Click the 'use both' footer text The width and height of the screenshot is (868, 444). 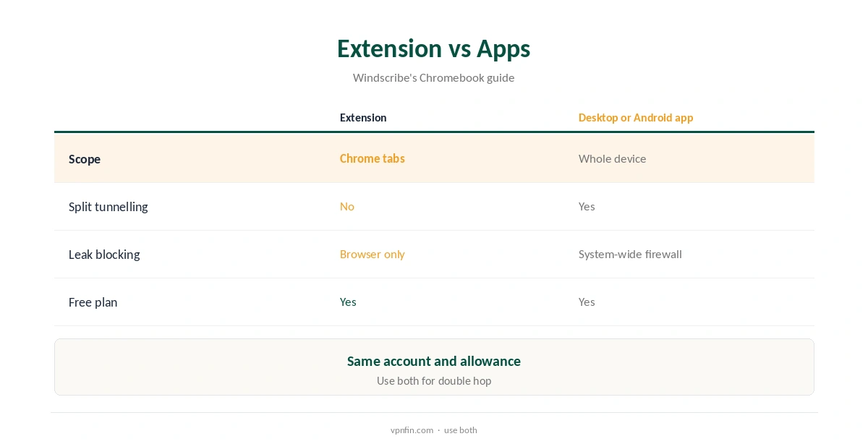coord(461,430)
